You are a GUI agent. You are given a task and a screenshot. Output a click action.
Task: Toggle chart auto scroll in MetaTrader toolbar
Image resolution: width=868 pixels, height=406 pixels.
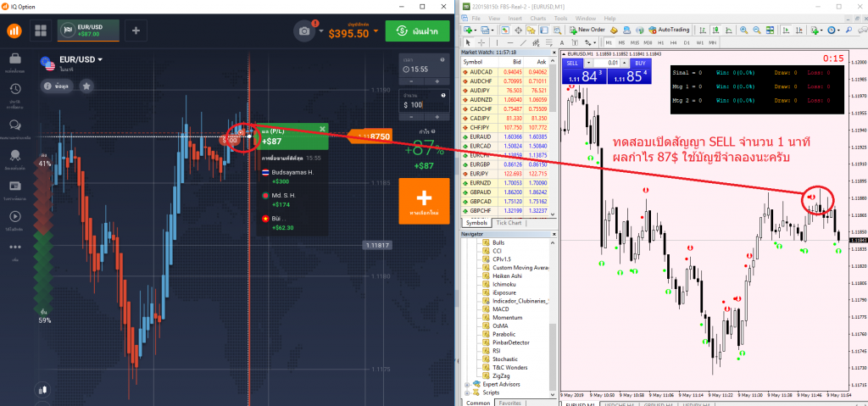click(786, 30)
